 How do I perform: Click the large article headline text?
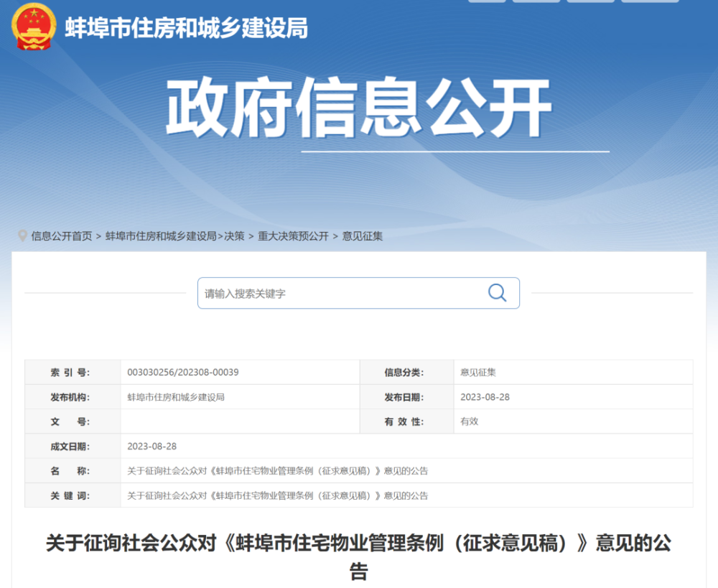click(358, 557)
